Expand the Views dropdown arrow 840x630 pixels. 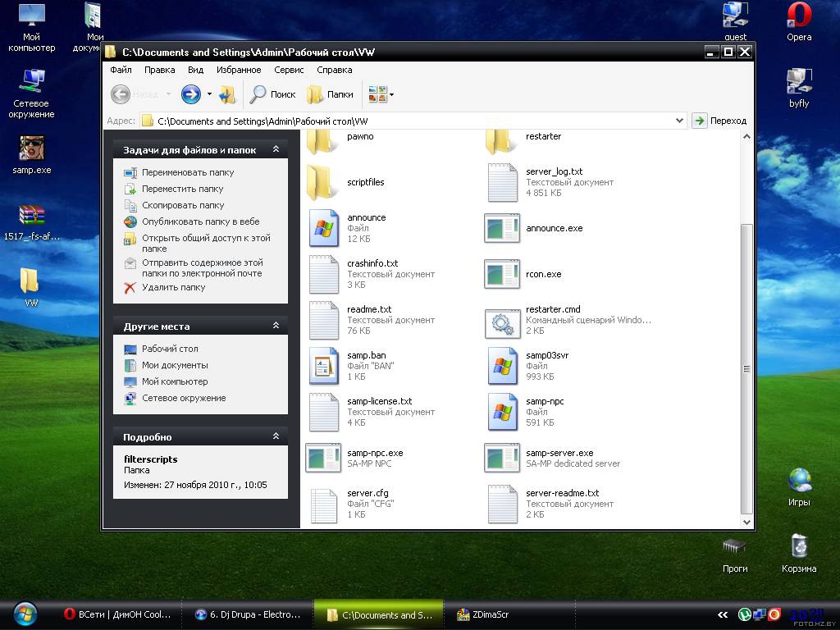click(391, 95)
